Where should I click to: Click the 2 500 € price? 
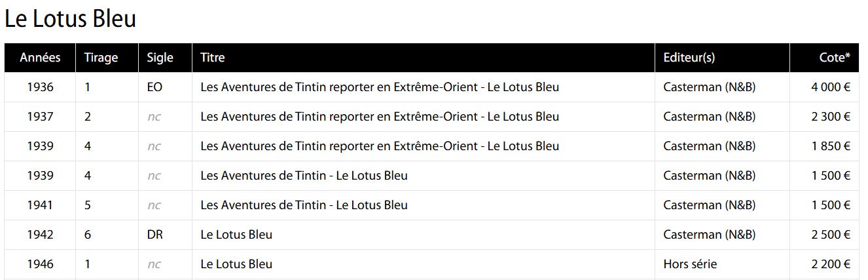pyautogui.click(x=831, y=235)
